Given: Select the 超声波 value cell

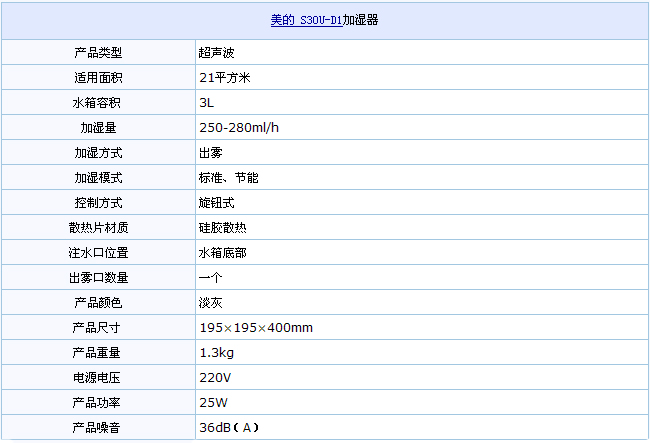Looking at the screenshot, I should point(216,52).
